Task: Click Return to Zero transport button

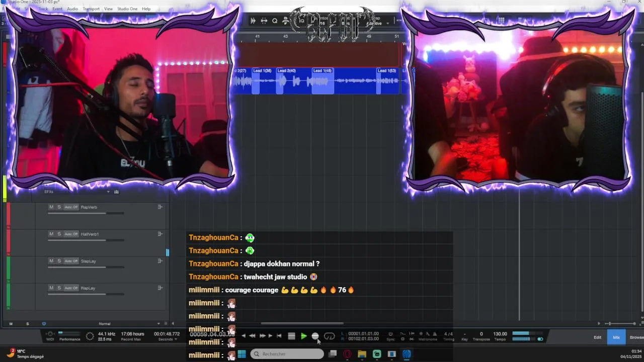Action: pos(279,336)
